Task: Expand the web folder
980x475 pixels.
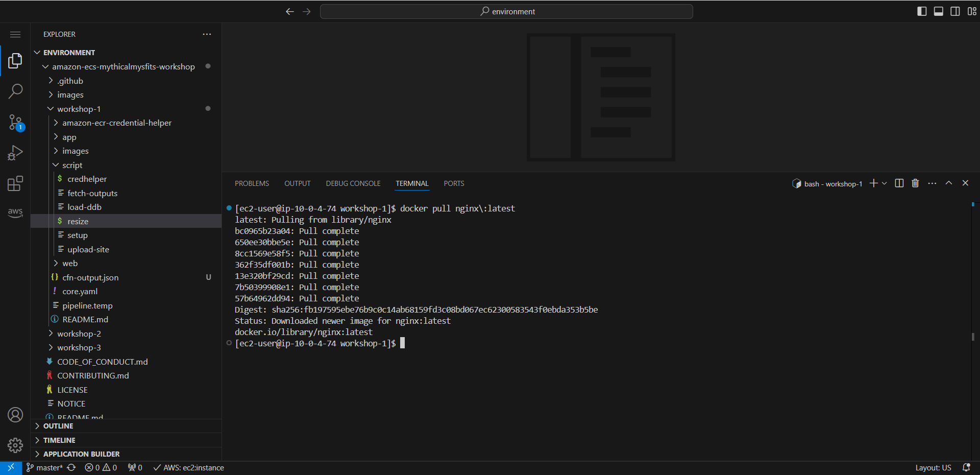Action: tap(126, 264)
